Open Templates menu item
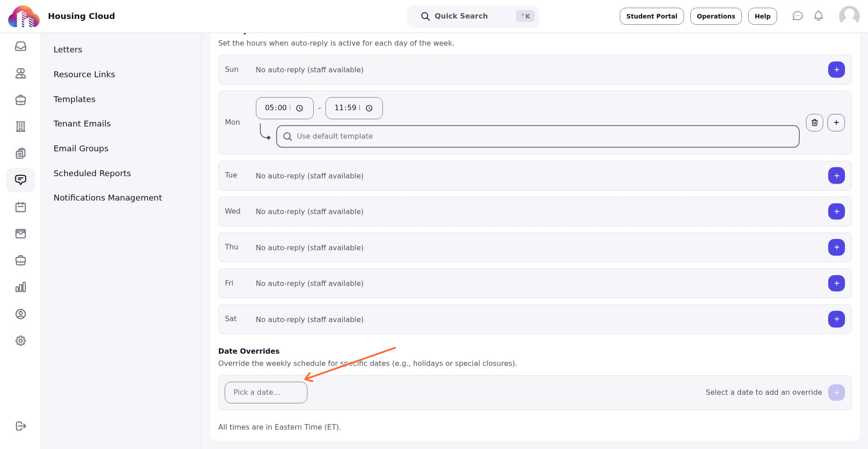 coord(75,99)
